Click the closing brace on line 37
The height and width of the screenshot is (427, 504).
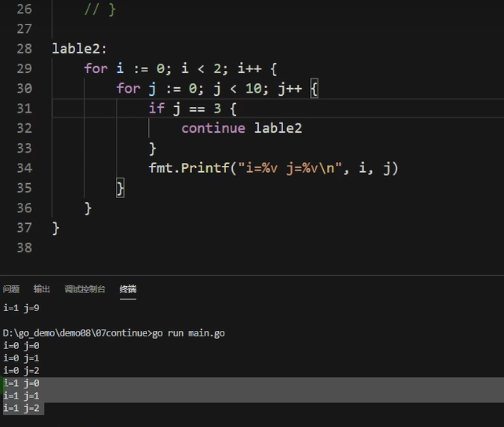56,228
